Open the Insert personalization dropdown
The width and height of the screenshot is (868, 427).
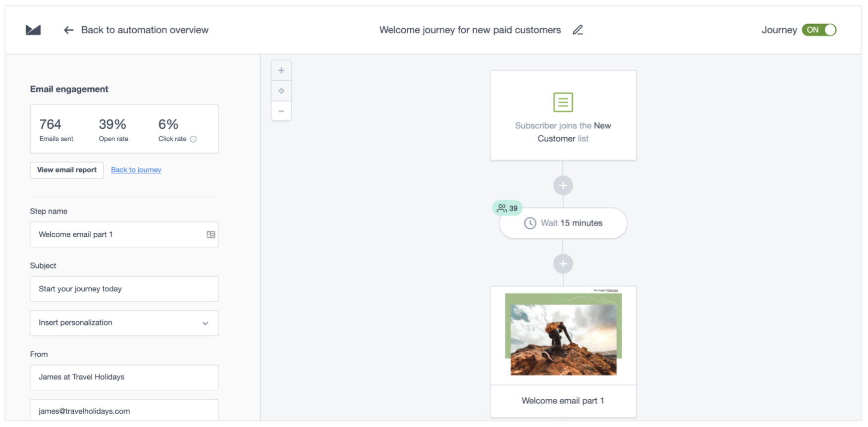point(124,323)
